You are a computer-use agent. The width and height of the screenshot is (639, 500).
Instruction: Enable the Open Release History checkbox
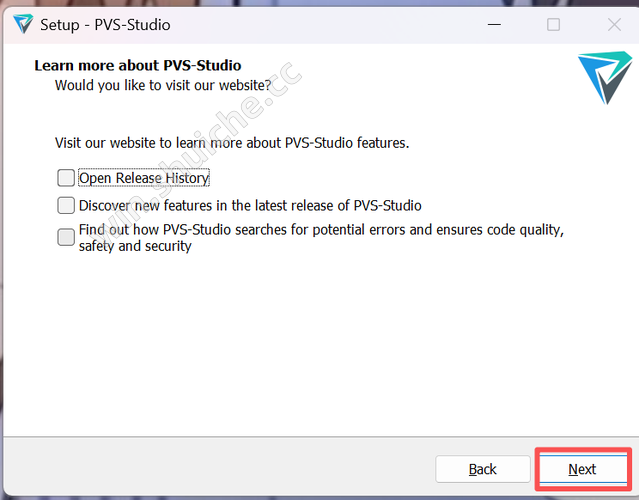(66, 178)
